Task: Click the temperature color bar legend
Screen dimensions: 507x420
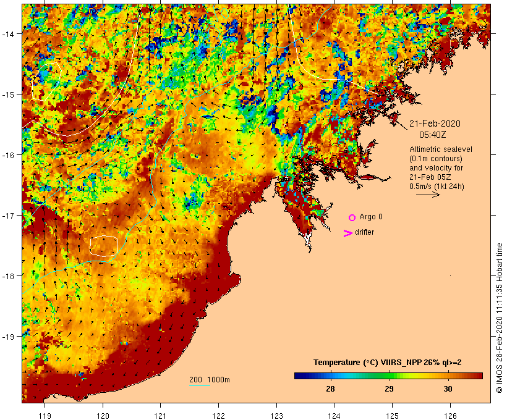Action: coord(388,376)
